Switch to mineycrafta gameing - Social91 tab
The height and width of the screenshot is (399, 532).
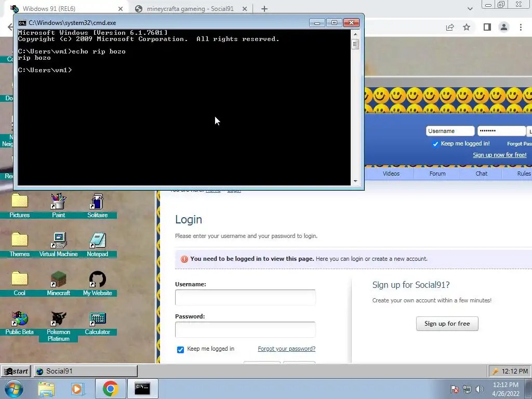190,9
